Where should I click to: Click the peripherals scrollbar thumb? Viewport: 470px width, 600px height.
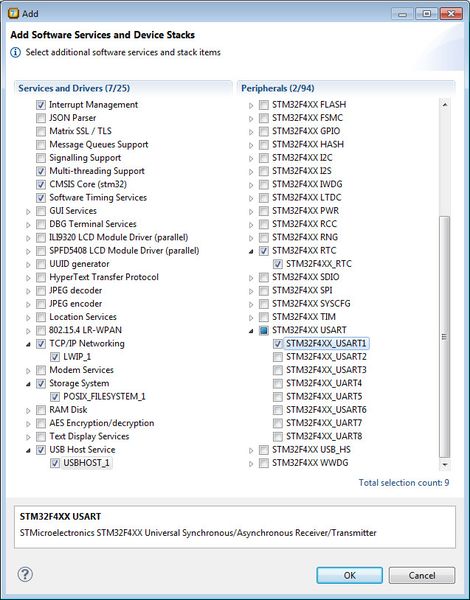pyautogui.click(x=444, y=337)
